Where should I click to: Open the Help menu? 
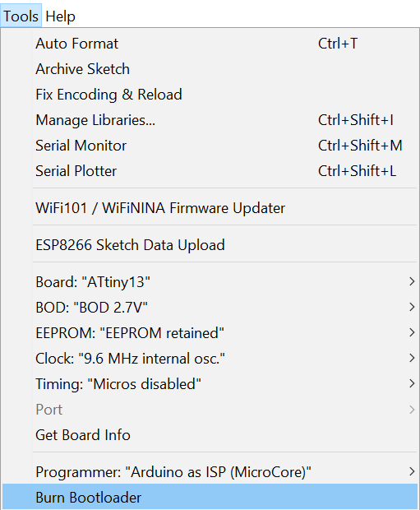click(61, 16)
